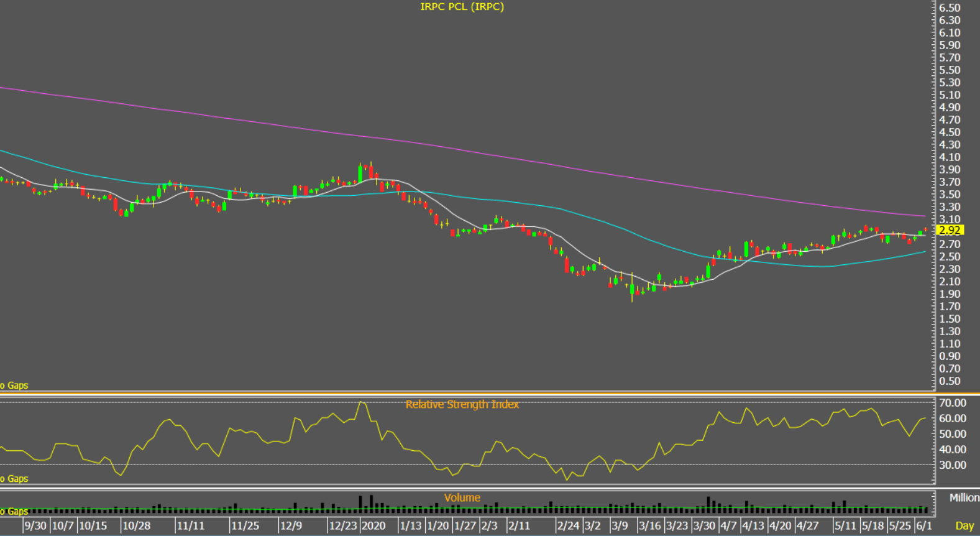This screenshot has height=536, width=980.
Task: Click the Gaps label in price pane
Action: pyautogui.click(x=14, y=386)
